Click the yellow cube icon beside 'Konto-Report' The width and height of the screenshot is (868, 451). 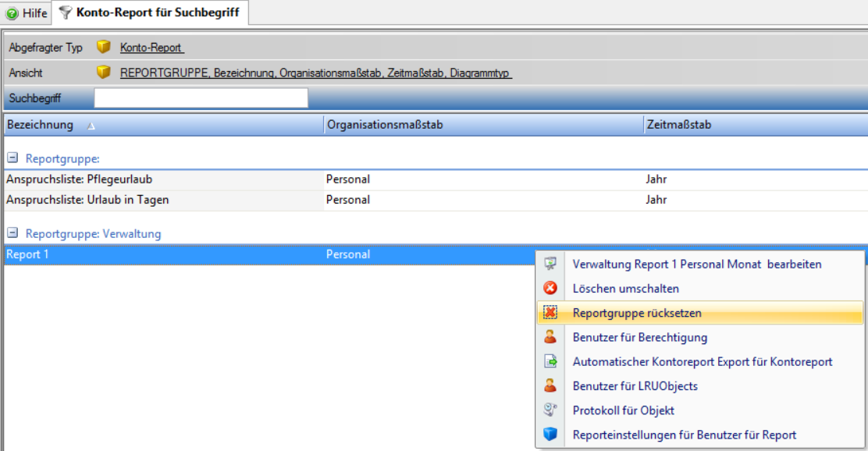(103, 48)
